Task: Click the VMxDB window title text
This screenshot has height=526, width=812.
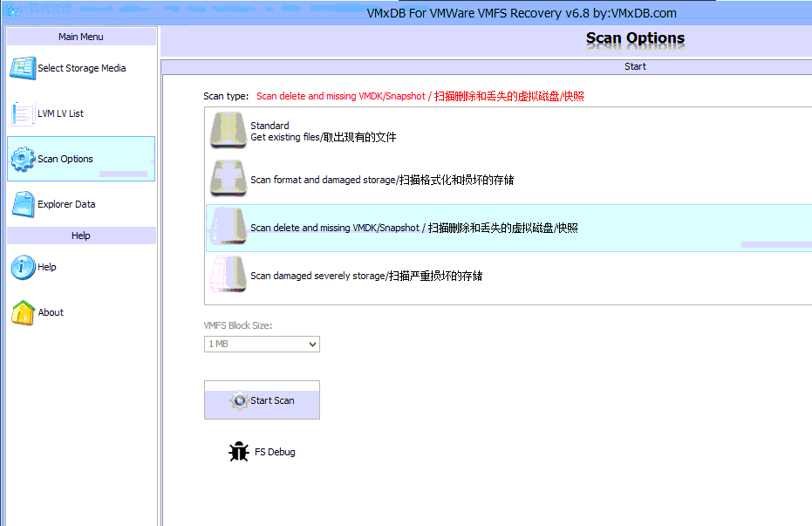Action: (x=522, y=13)
